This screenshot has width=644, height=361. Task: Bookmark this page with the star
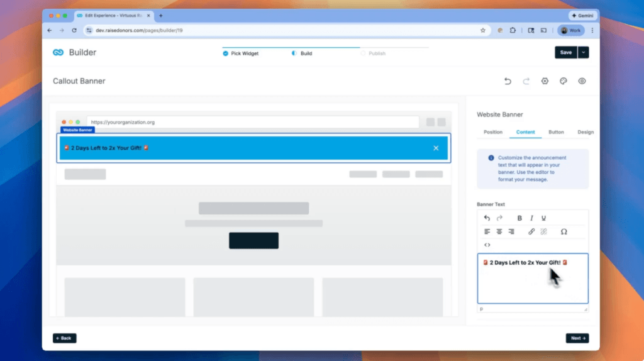pos(483,30)
